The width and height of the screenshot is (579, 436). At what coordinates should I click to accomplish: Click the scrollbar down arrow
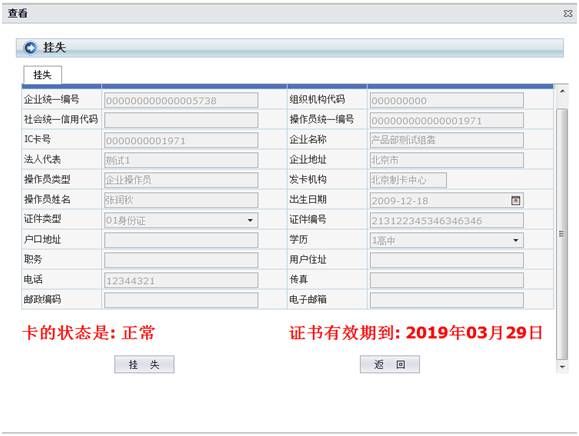coord(562,367)
